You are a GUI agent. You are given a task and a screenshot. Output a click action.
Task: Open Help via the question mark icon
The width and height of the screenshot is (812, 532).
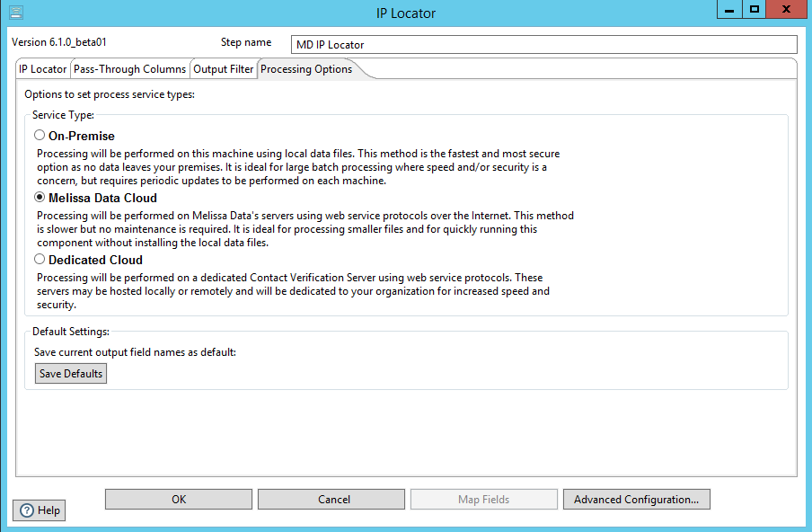(27, 510)
